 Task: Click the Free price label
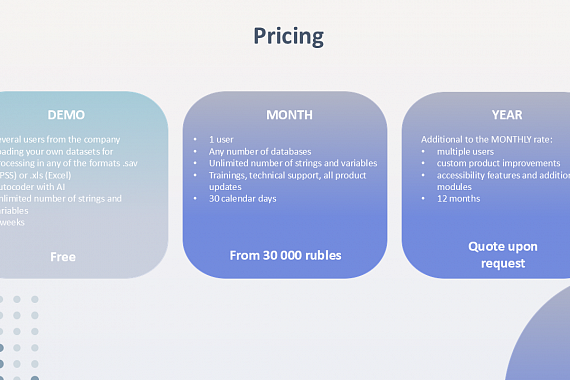(x=63, y=257)
